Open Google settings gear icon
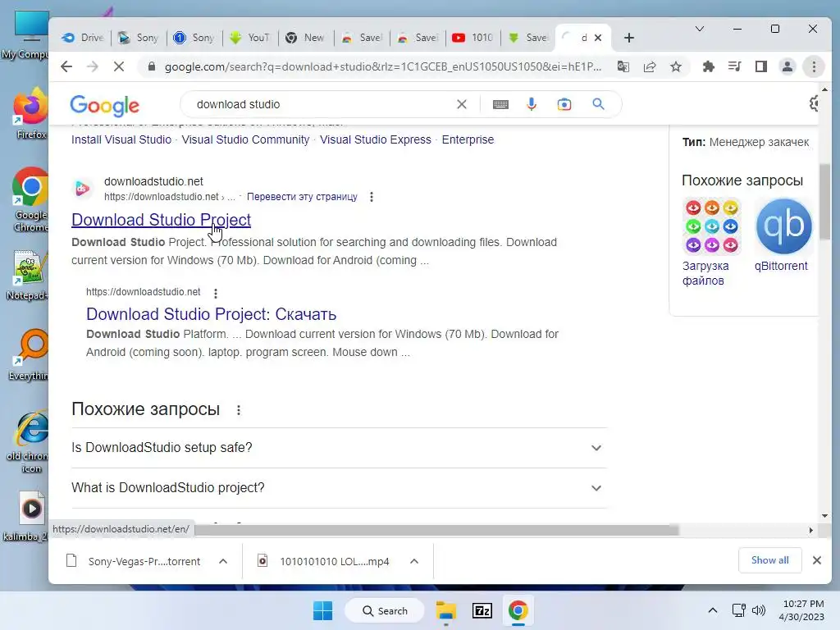 click(x=814, y=103)
